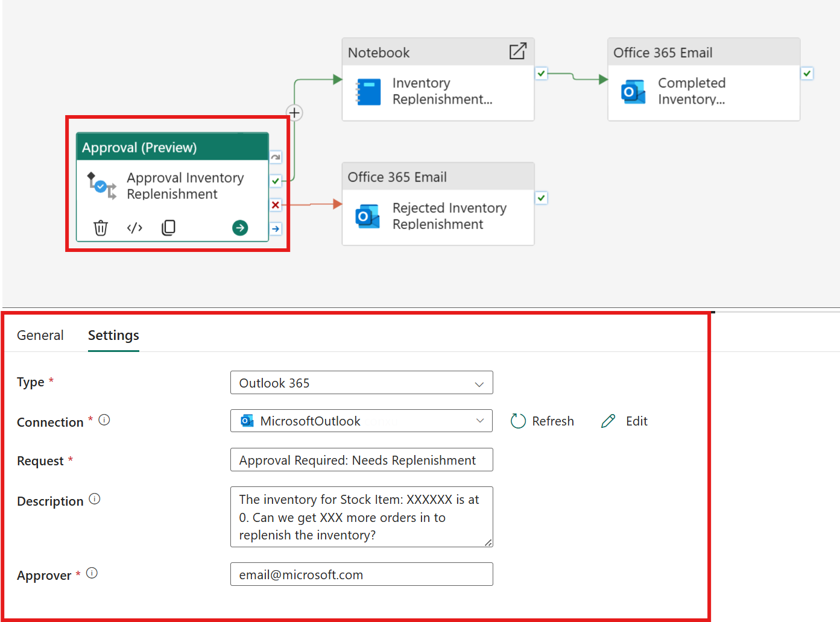Screen dimensions: 840x622
Task: Click the Request input field
Action: 362,460
